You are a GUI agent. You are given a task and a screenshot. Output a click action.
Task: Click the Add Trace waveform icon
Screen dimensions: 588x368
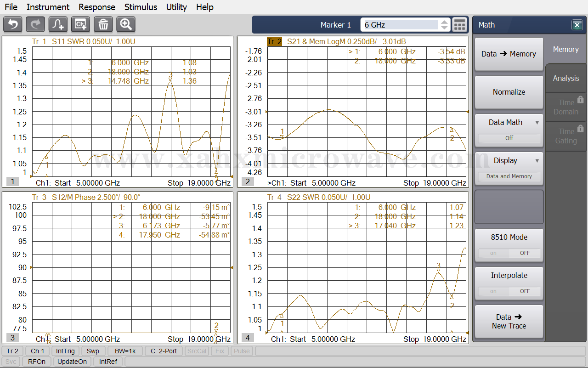coord(58,24)
